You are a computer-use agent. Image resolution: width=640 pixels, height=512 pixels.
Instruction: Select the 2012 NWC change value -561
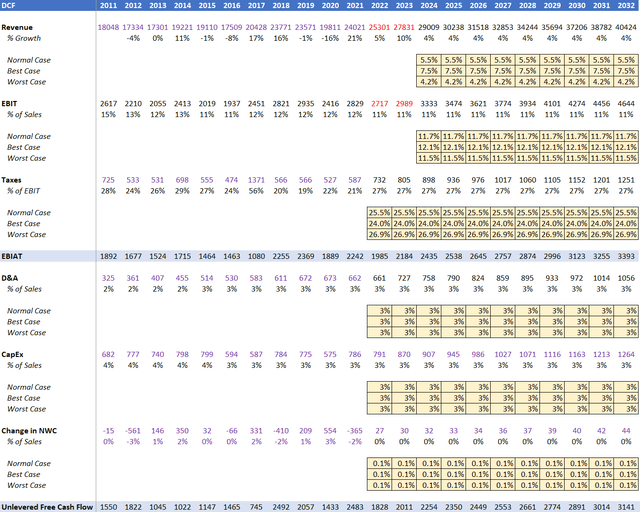tap(133, 431)
